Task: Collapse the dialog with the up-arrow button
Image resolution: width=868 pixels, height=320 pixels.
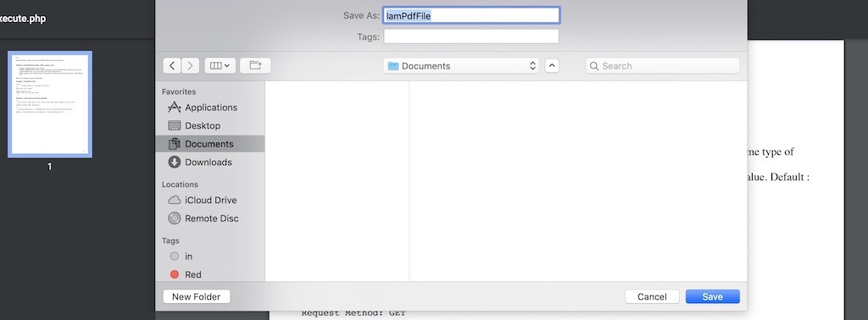Action: [x=552, y=66]
